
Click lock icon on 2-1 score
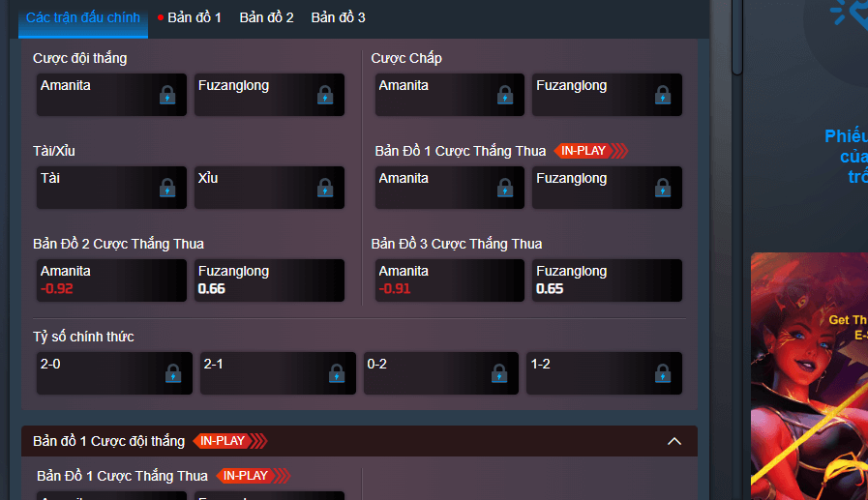(x=337, y=373)
